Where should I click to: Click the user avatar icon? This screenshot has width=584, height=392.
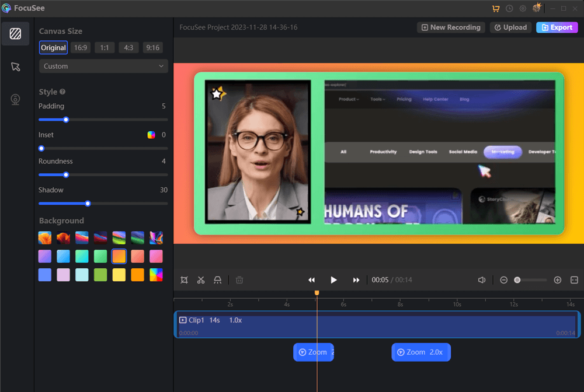(537, 8)
